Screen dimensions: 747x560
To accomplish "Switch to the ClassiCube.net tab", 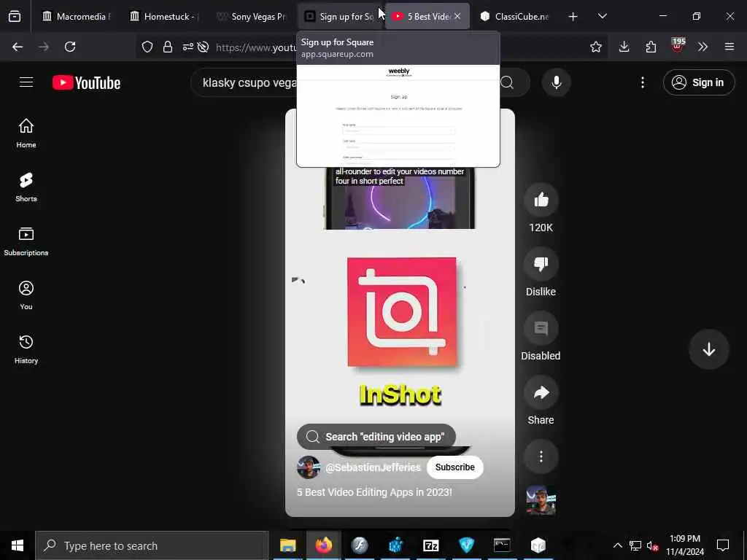I will [514, 17].
